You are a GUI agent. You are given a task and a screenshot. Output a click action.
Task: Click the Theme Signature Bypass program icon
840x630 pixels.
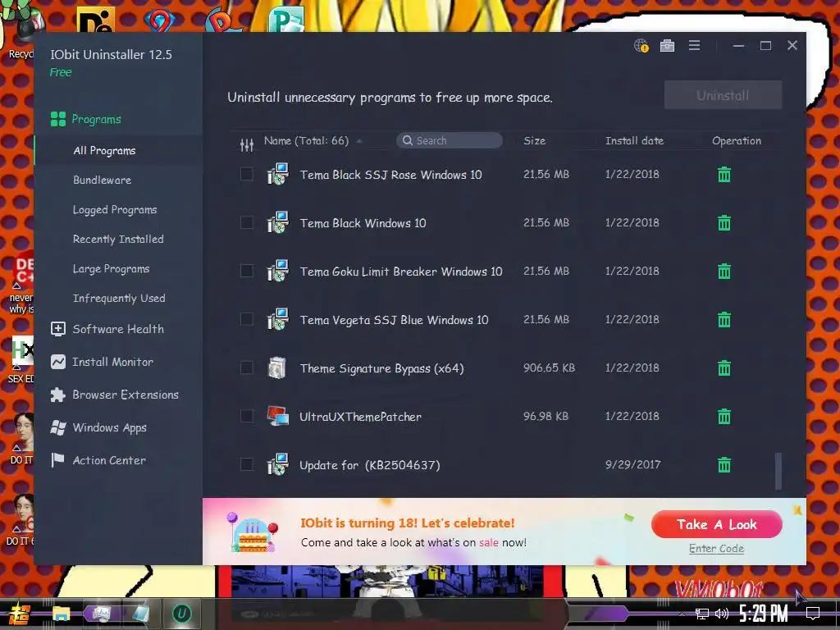coord(277,368)
